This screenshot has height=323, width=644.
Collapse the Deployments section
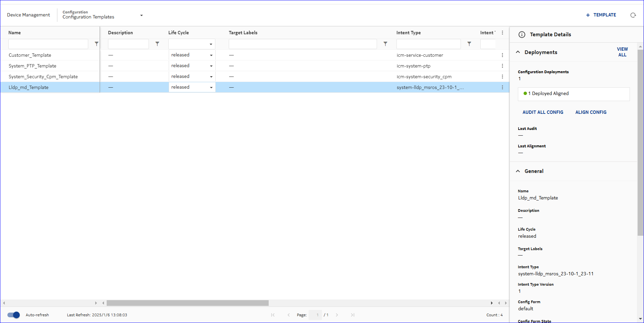[518, 52]
